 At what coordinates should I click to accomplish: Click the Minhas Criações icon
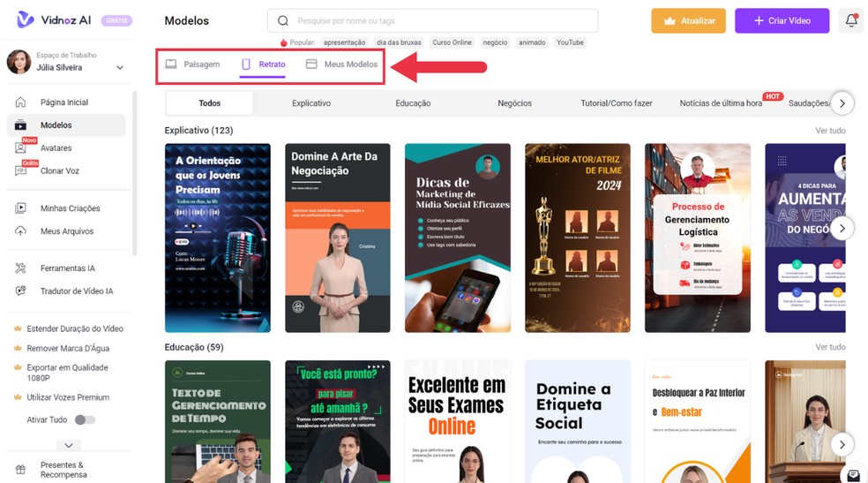20,208
